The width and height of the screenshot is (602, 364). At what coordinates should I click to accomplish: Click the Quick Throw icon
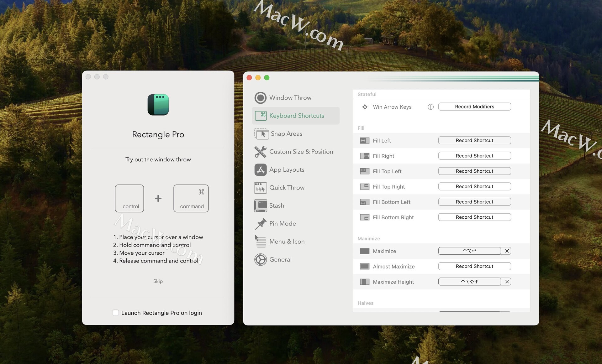point(260,188)
